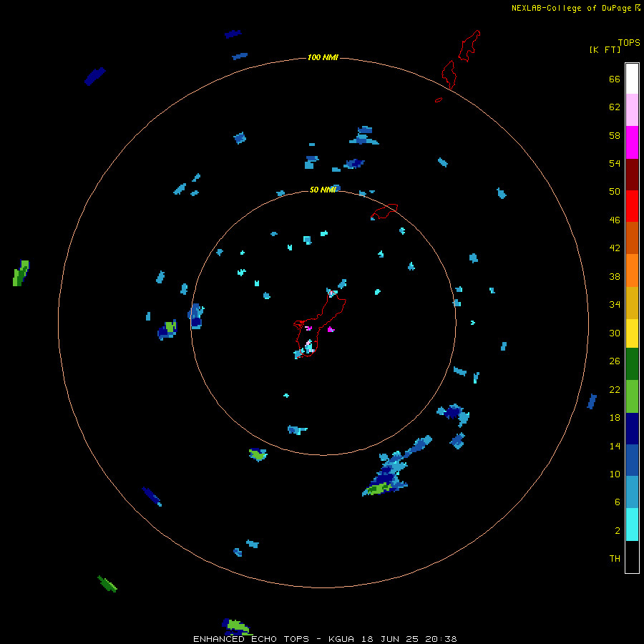
Task: Click the navy blue legend swatch
Action: click(x=632, y=429)
